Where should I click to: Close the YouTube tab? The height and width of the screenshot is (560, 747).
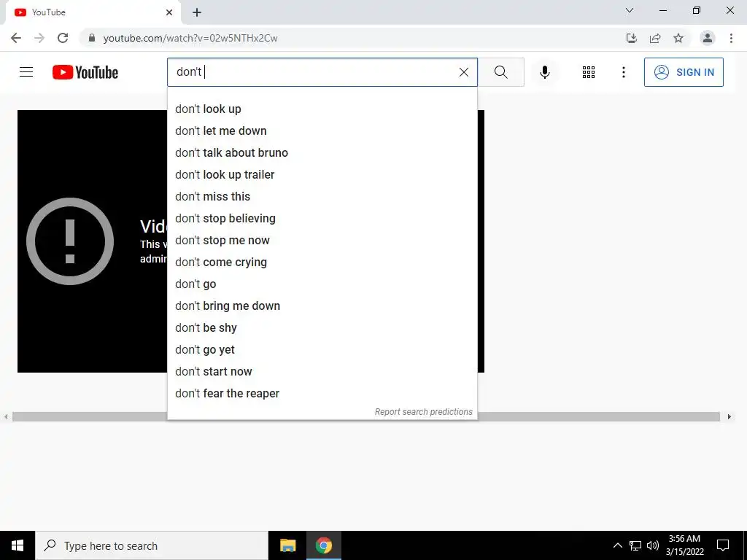(x=169, y=12)
